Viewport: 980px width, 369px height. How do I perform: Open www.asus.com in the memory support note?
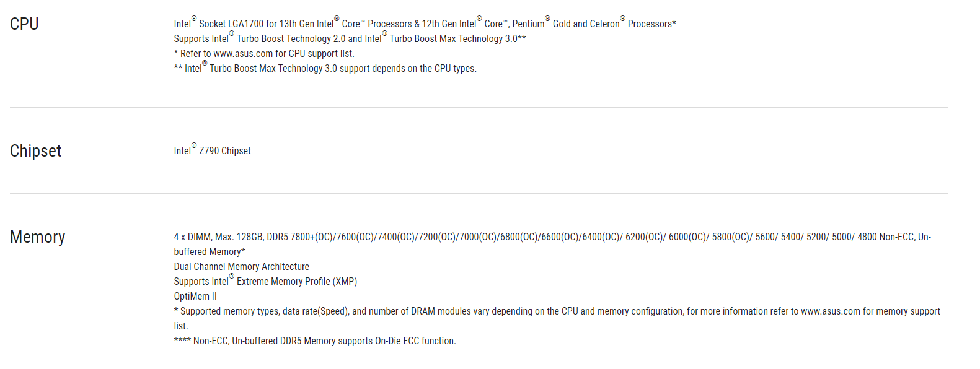pos(830,311)
